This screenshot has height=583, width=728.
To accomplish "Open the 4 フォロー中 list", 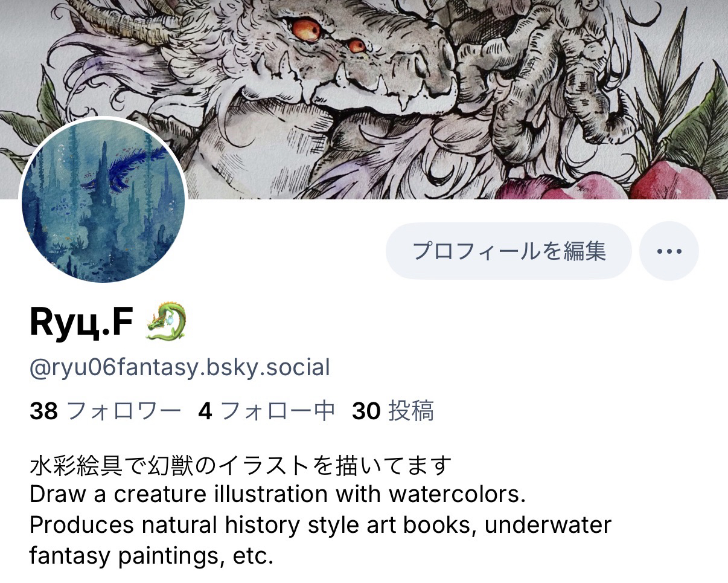I will click(x=266, y=411).
